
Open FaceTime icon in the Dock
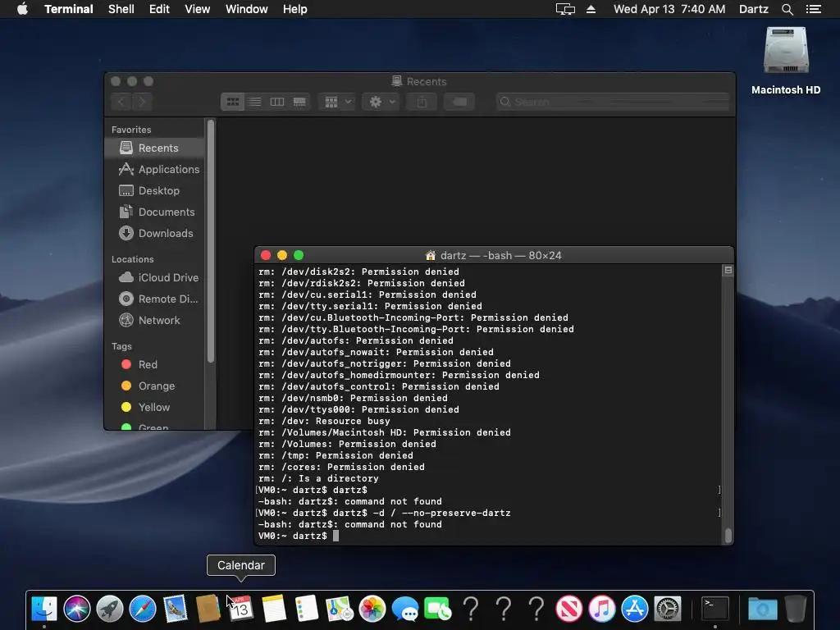coord(438,609)
